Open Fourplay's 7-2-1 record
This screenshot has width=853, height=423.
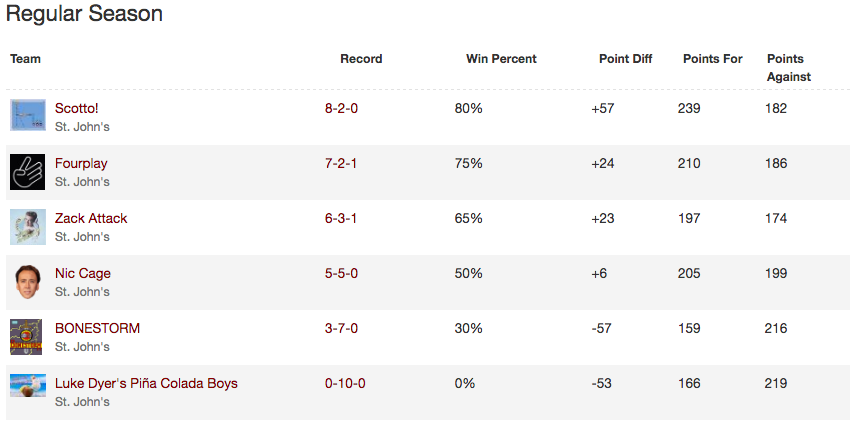tap(341, 163)
